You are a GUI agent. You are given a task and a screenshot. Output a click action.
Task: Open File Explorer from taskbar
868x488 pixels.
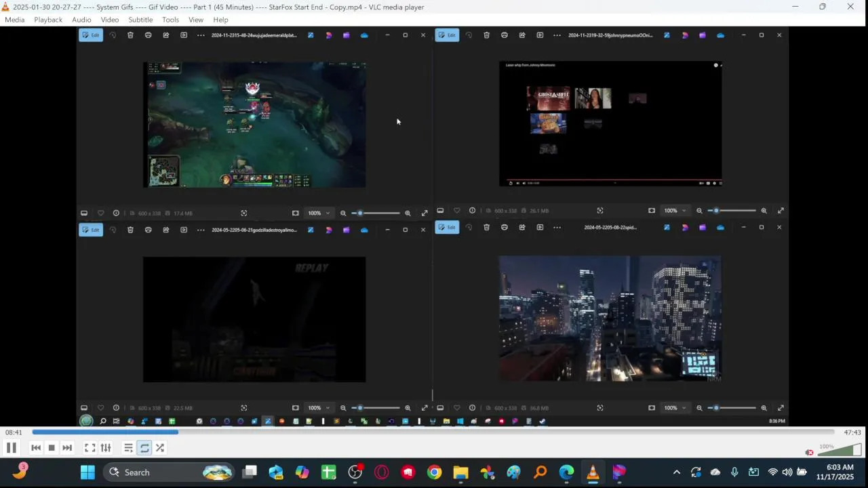[x=460, y=472]
